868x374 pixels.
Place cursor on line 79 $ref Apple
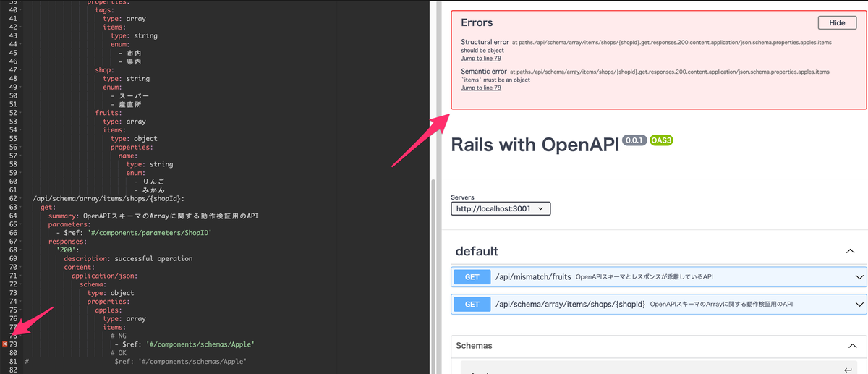coord(185,344)
